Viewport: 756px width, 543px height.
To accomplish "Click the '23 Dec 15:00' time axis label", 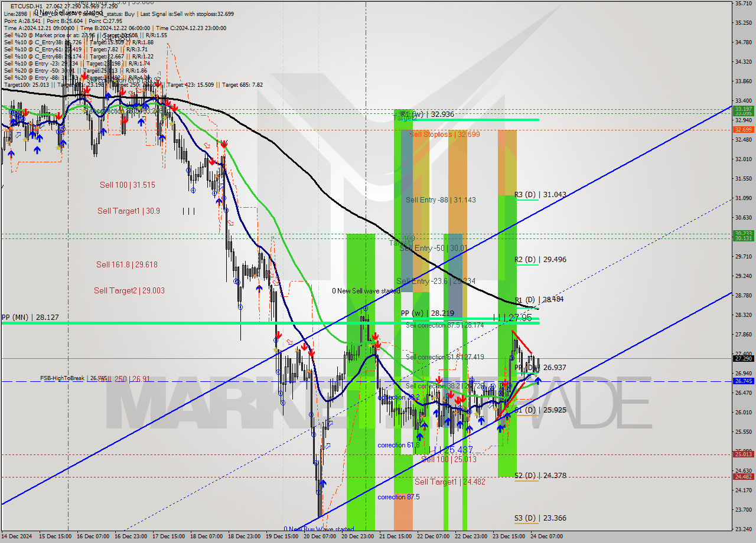I will click(509, 537).
